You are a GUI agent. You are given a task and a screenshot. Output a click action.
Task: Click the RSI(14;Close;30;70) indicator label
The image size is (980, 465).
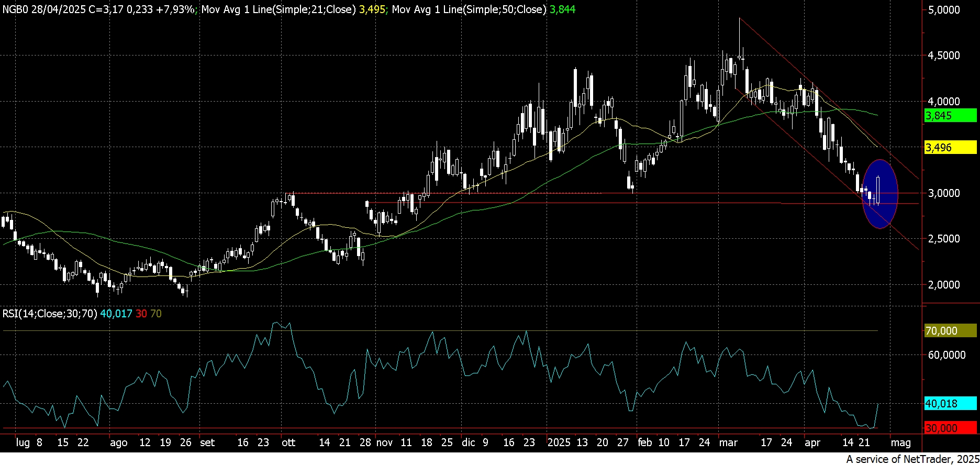pos(50,314)
